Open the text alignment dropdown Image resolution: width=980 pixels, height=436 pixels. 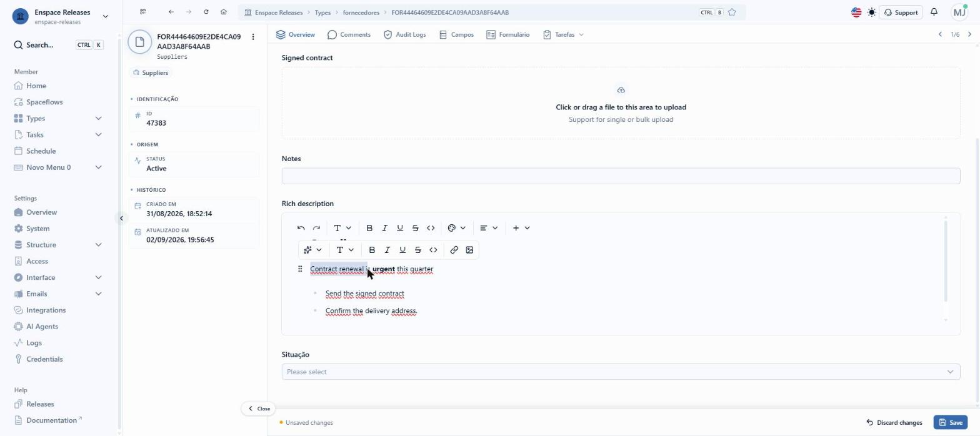click(489, 228)
